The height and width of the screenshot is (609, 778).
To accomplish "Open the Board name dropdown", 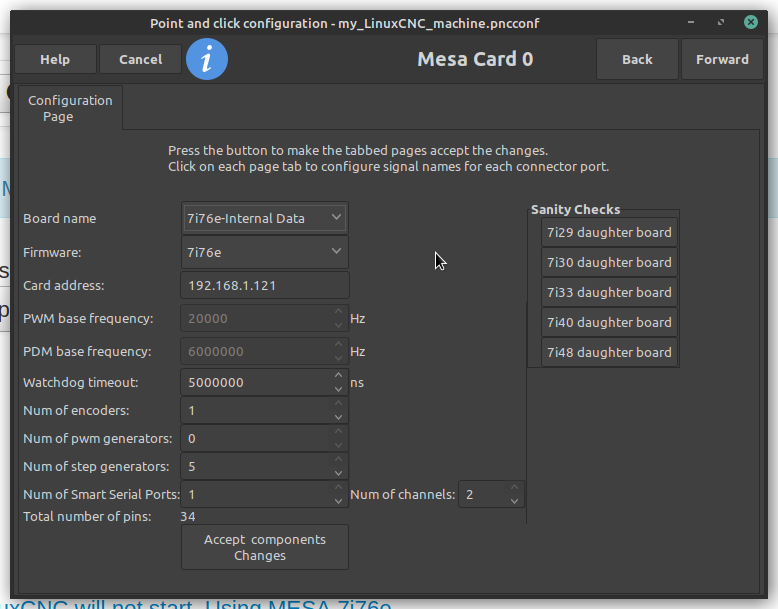I will pyautogui.click(x=264, y=218).
